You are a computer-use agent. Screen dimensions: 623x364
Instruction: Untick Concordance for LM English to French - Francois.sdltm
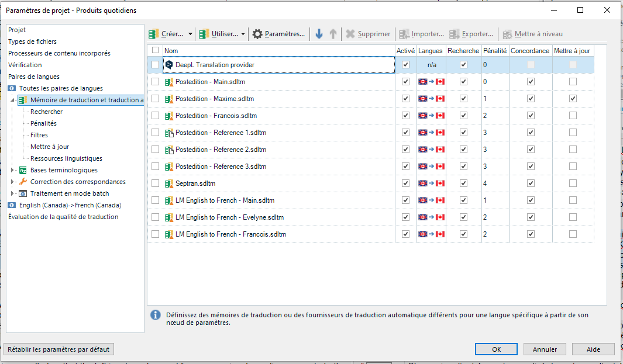(531, 234)
